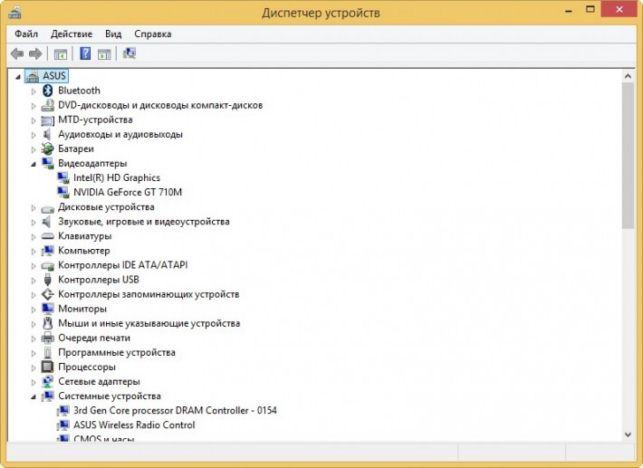
Task: Expand the Сетевые адаптеры node
Action: 34,382
